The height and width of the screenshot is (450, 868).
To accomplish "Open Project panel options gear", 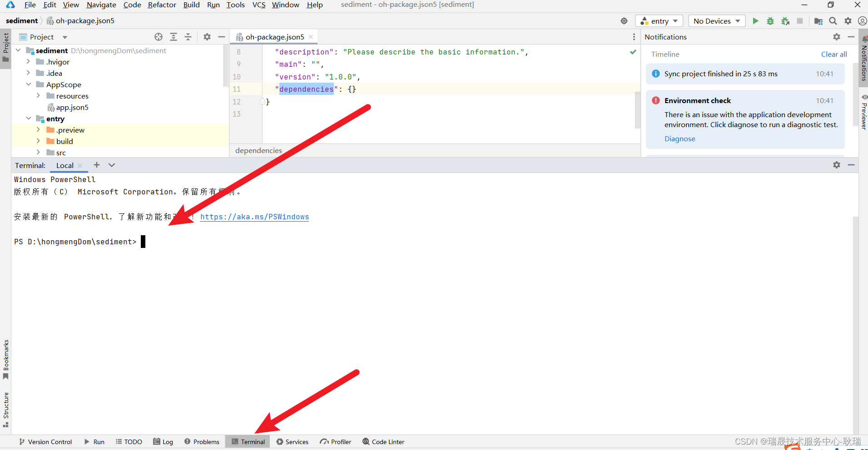I will (x=207, y=37).
